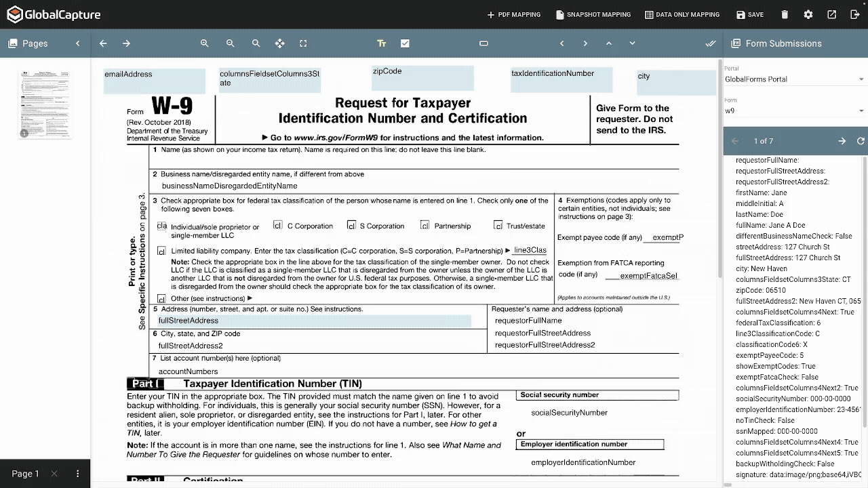Viewport: 868px width, 488px height.
Task: Open the Portal dropdown GlobalForms Portal
Action: point(794,79)
